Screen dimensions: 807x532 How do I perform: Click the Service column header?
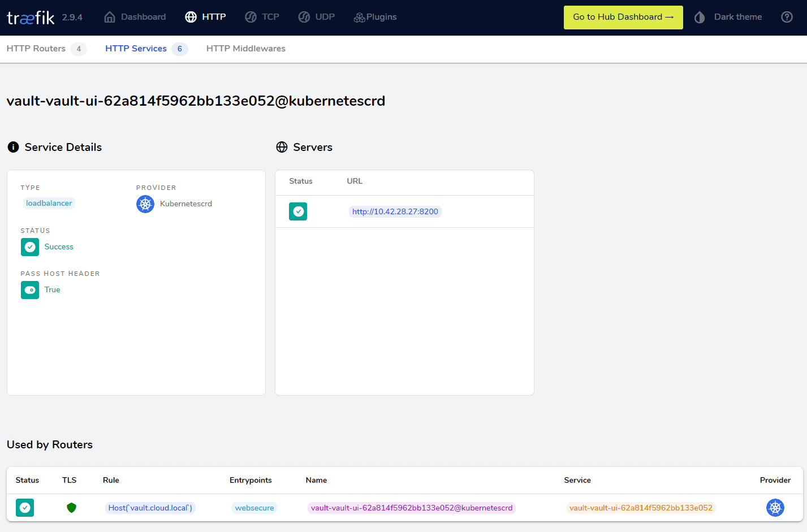click(x=577, y=480)
